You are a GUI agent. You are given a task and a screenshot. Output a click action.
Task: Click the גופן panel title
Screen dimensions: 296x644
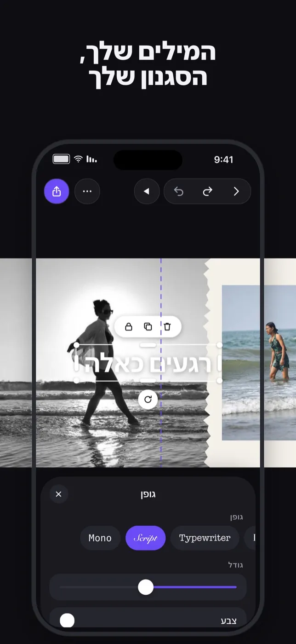pos(148,494)
